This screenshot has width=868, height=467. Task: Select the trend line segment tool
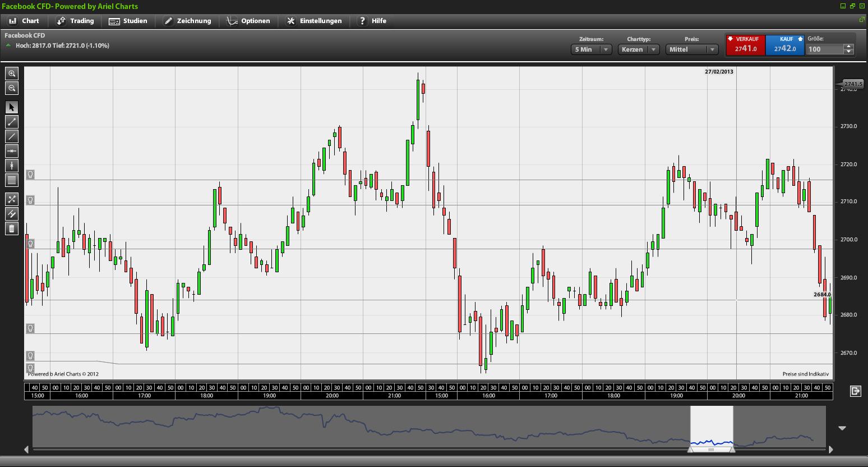(x=12, y=122)
